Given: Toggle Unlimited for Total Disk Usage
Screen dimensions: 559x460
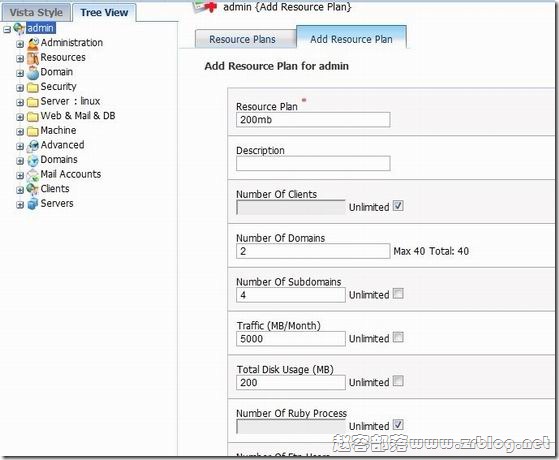Looking at the screenshot, I should (x=398, y=381).
